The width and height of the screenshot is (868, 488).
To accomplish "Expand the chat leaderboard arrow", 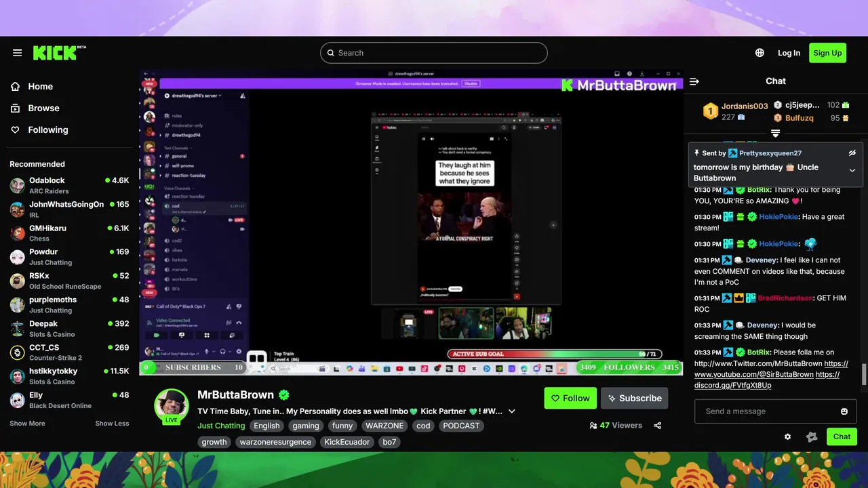I will click(776, 134).
